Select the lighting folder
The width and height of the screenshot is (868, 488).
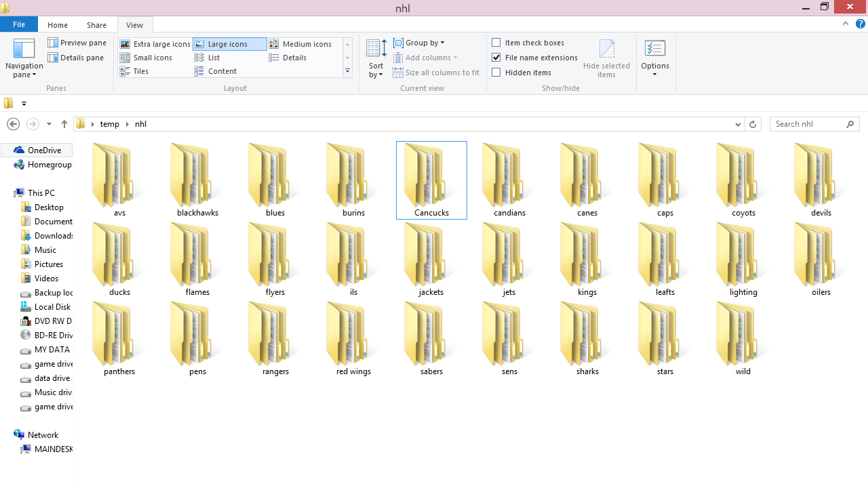[x=743, y=259]
